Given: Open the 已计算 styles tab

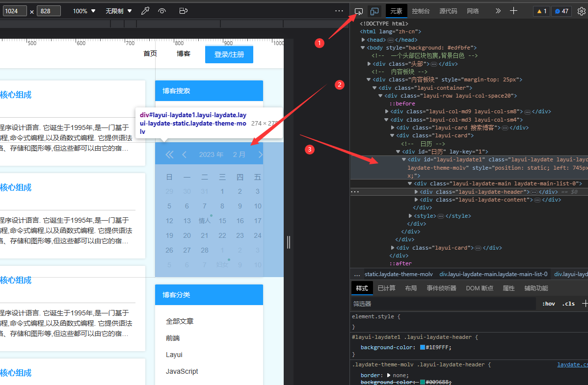Looking at the screenshot, I should 386,288.
